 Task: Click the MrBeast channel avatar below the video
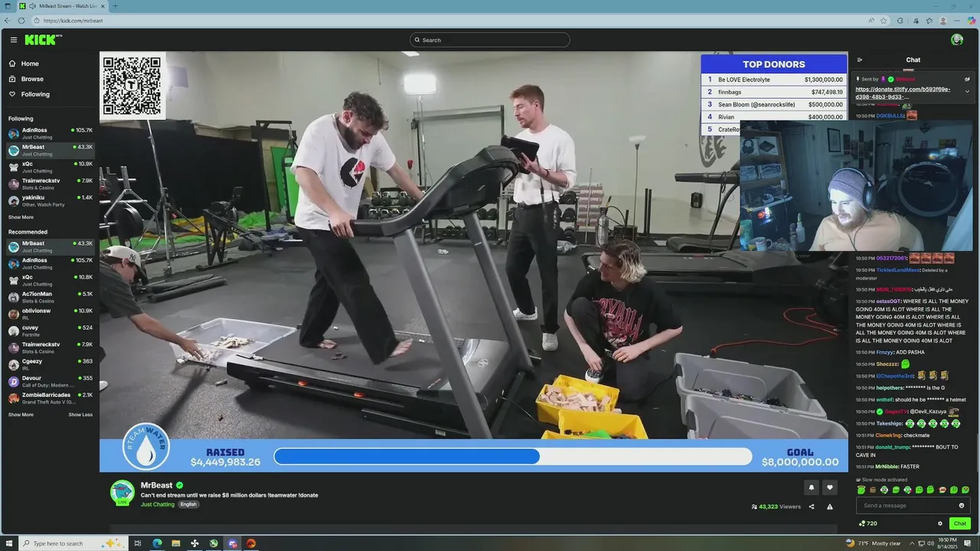pos(122,493)
